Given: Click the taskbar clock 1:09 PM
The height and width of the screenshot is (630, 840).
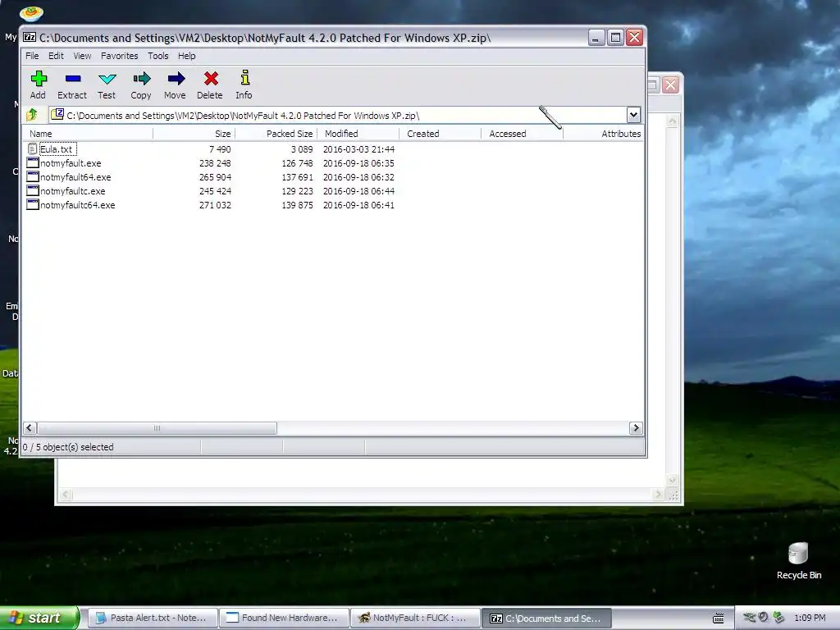Looking at the screenshot, I should click(810, 618).
